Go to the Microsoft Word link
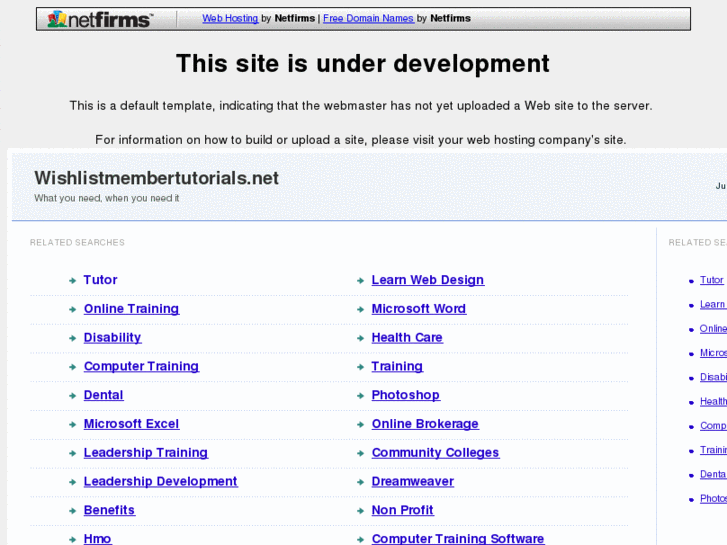Screen dimensions: 727x545 418,309
